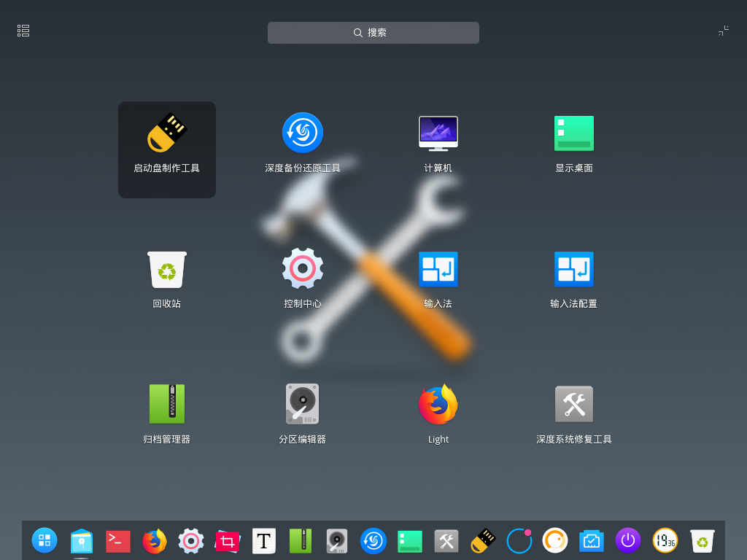747x560 pixels.
Task: Launch the terminal from the dock
Action: pos(117,541)
